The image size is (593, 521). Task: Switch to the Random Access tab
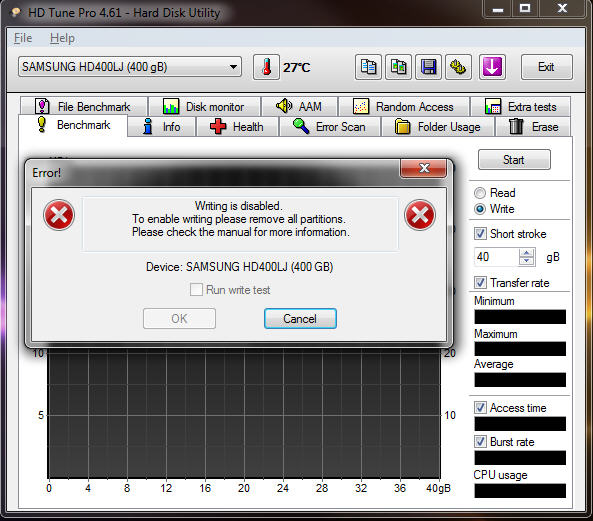click(404, 107)
